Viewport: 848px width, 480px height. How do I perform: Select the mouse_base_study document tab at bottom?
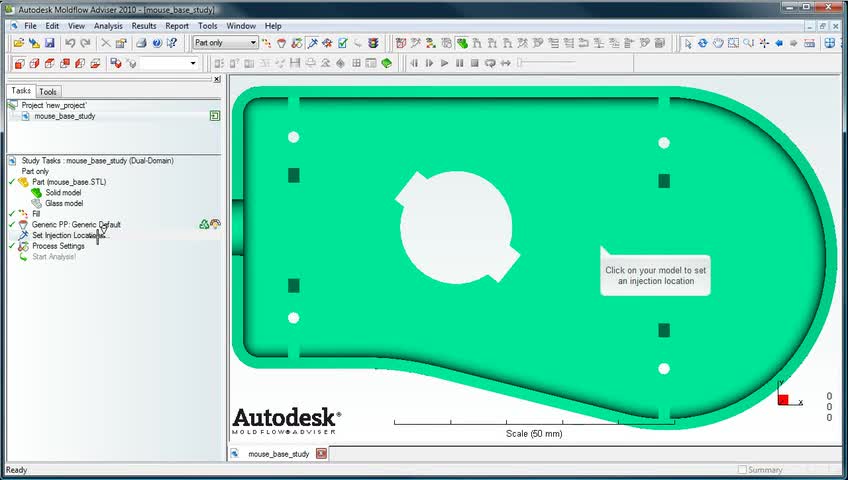tap(278, 454)
